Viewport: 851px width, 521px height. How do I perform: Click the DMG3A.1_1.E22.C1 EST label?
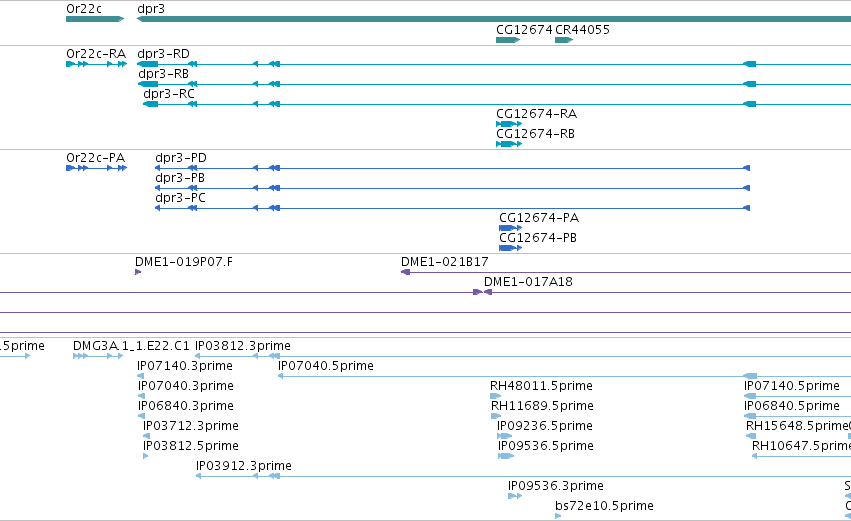(x=131, y=346)
